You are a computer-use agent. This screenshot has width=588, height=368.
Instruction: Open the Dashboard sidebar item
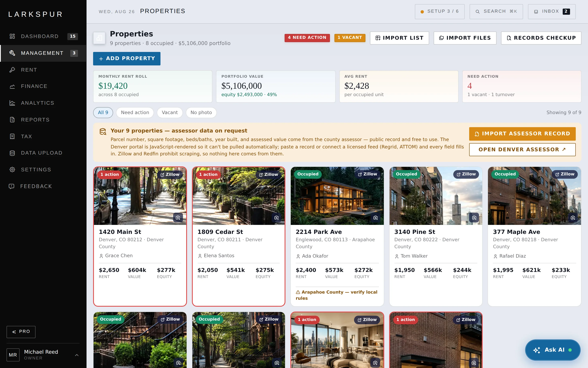point(43,36)
